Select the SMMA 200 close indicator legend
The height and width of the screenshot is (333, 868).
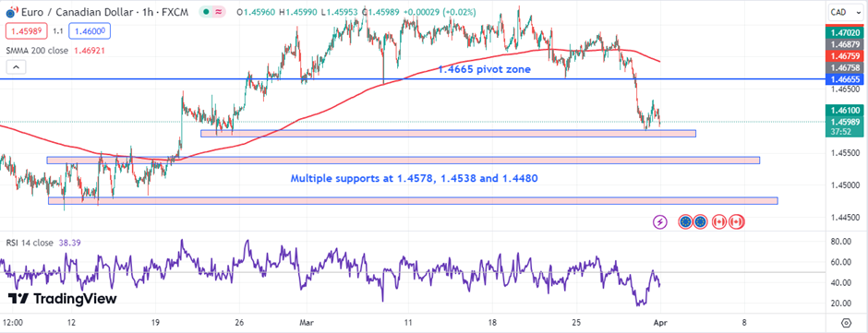coord(37,51)
